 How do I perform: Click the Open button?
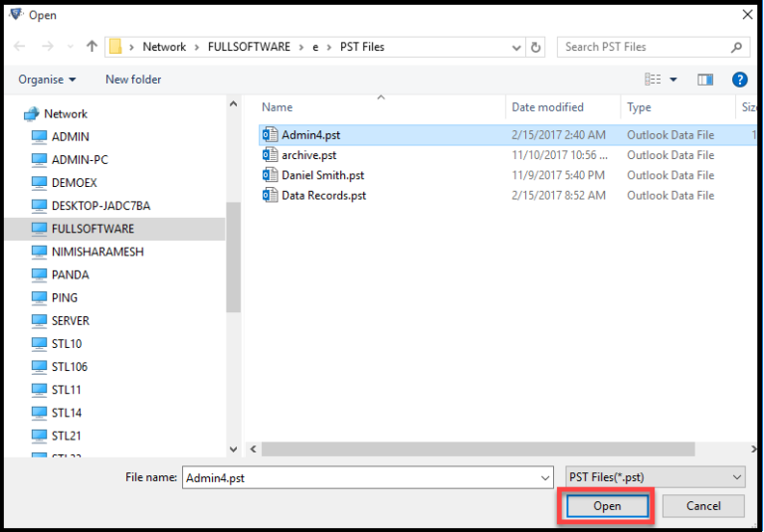coord(607,506)
